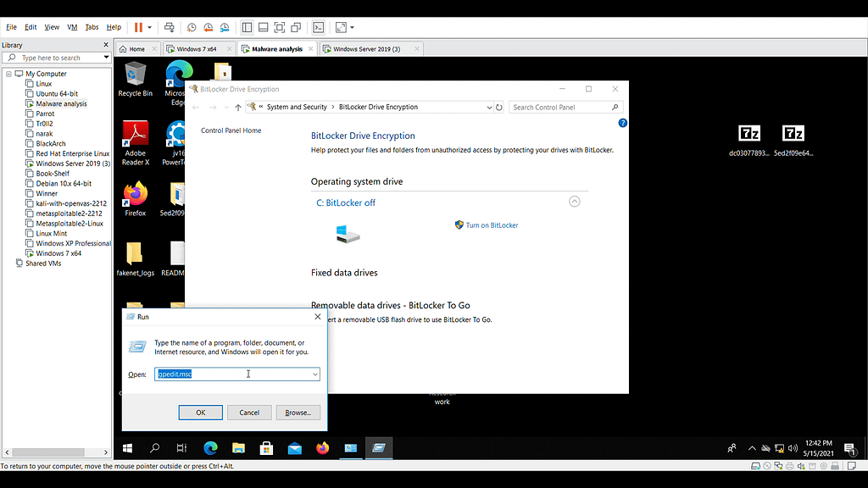This screenshot has height=488, width=868.
Task: Revert the VM to its previous snapshot
Action: point(209,27)
